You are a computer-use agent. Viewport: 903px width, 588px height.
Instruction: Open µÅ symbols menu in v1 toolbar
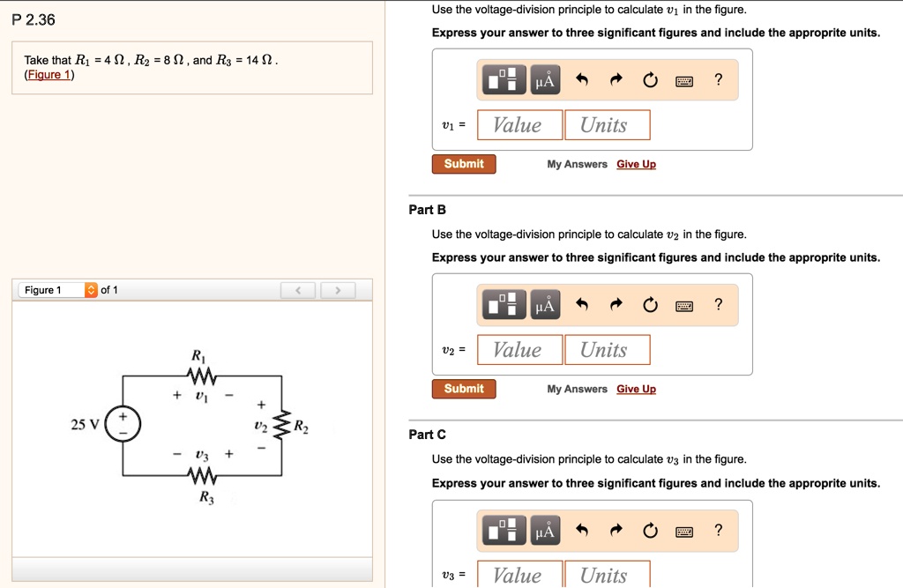[545, 79]
